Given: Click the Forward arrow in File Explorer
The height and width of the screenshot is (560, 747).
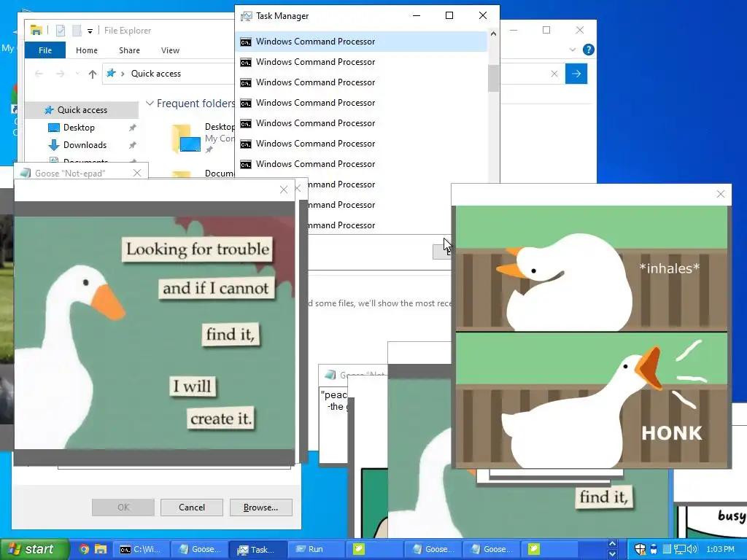Looking at the screenshot, I should pyautogui.click(x=60, y=74).
